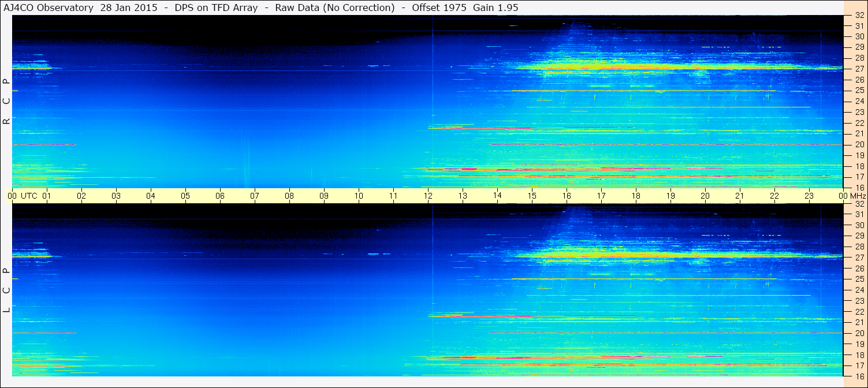
Task: Click the 05 hour marker on time axis
Action: [185, 196]
